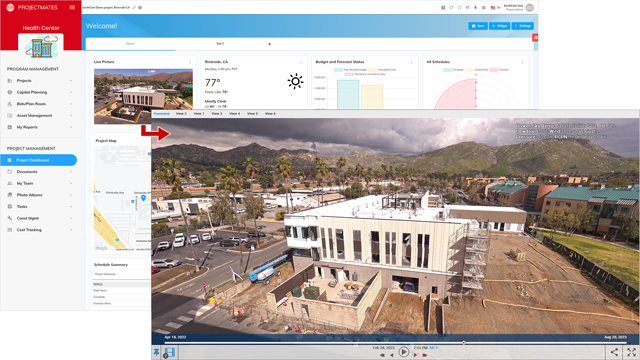
Task: Expand the Documents section chevron
Action: 71,172
